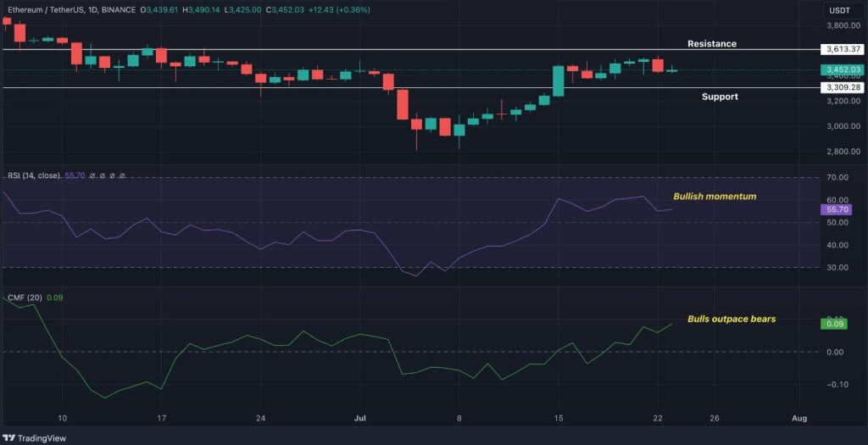
Task: Click the low price L3,425.00 value
Action: coord(242,10)
